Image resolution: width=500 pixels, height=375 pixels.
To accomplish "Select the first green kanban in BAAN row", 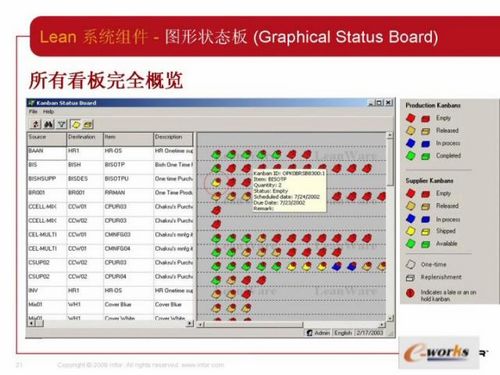I will point(216,154).
